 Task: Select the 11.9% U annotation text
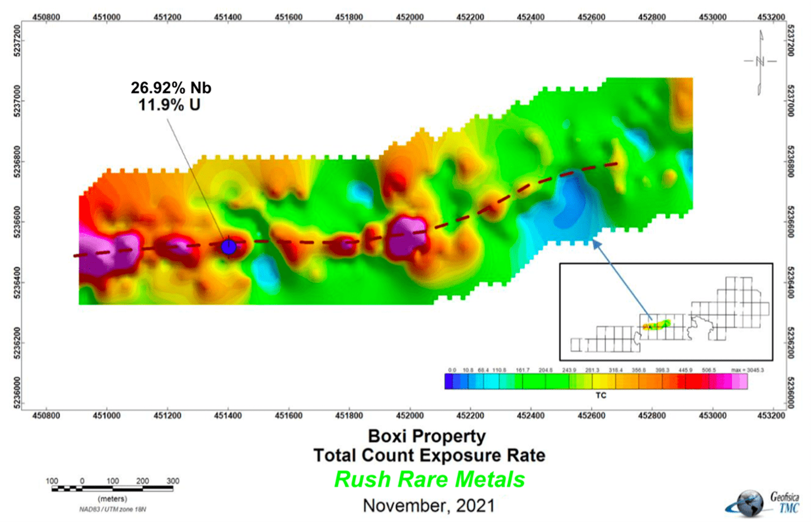pos(169,105)
